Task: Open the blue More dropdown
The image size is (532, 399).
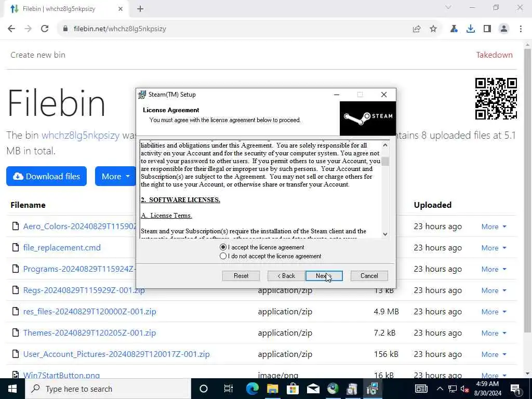Action: 115,176
